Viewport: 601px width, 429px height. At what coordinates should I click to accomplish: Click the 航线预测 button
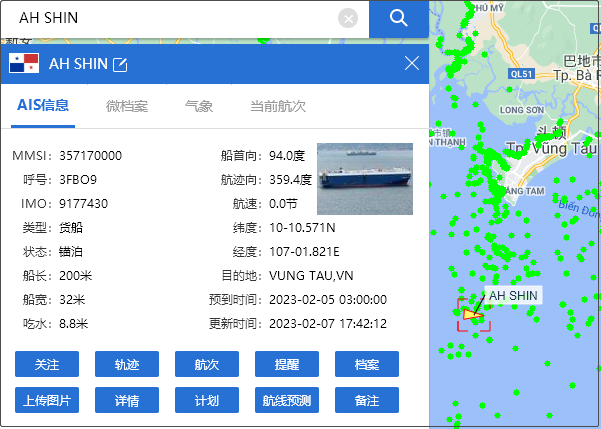click(x=287, y=400)
